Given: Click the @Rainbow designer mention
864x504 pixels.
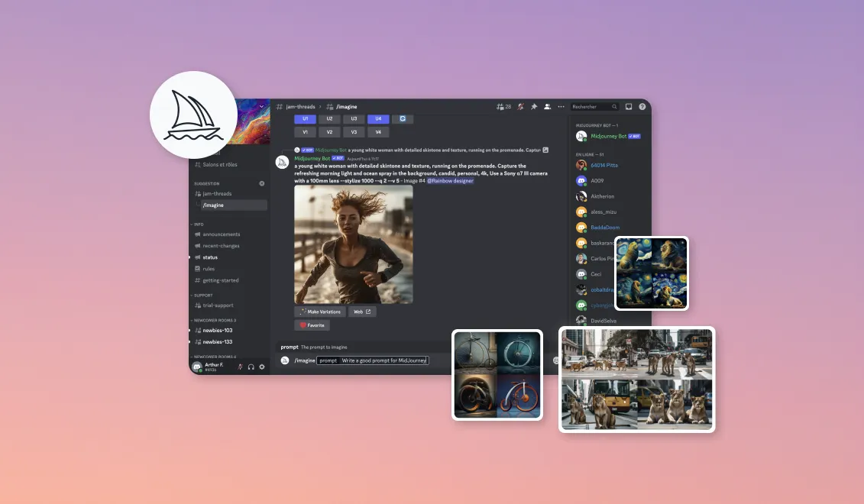Looking at the screenshot, I should [450, 181].
